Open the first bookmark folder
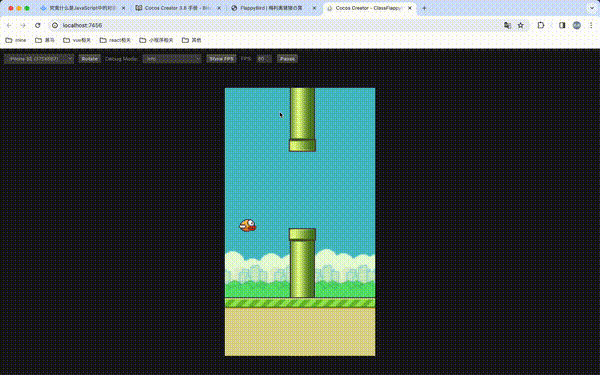600x375 pixels. coord(16,40)
